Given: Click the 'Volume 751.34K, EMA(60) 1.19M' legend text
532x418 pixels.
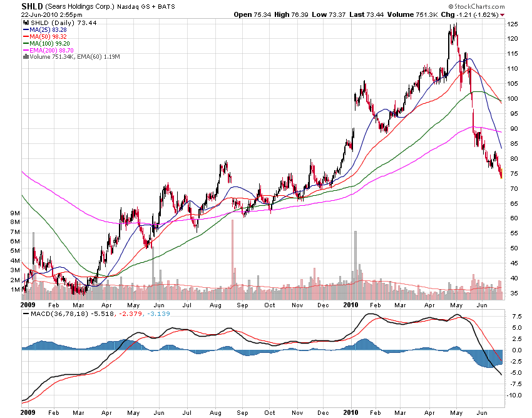Looking at the screenshot, I should (x=74, y=57).
